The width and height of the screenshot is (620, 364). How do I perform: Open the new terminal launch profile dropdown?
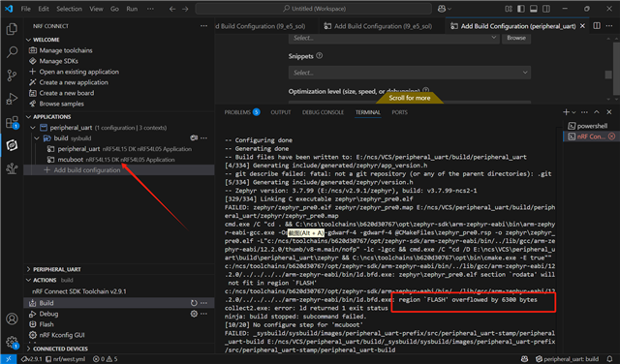tap(573, 112)
